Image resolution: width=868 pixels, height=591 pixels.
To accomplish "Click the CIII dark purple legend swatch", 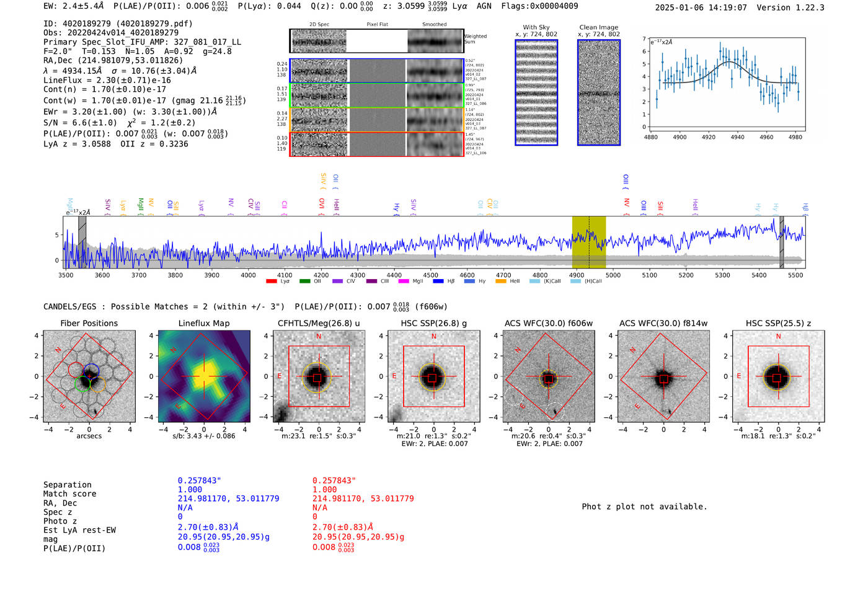I will point(371,281).
